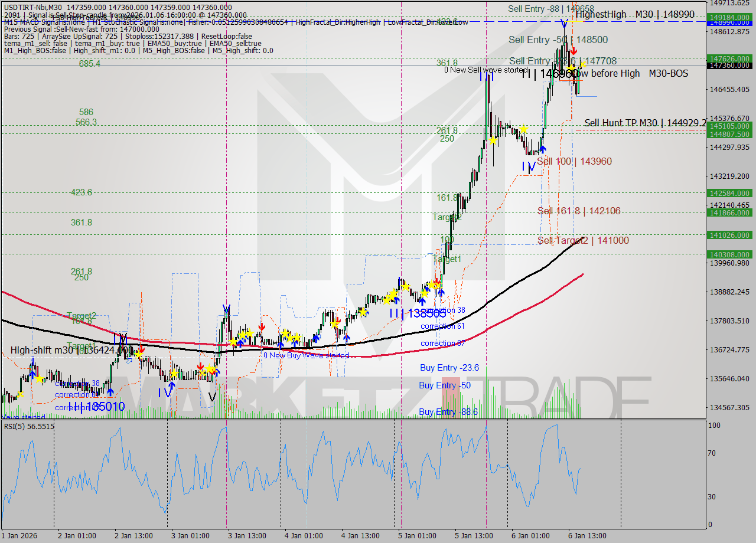756x543 pixels.
Task: Click the 6 Jan 13:00 time axis label
Action: pos(588,536)
